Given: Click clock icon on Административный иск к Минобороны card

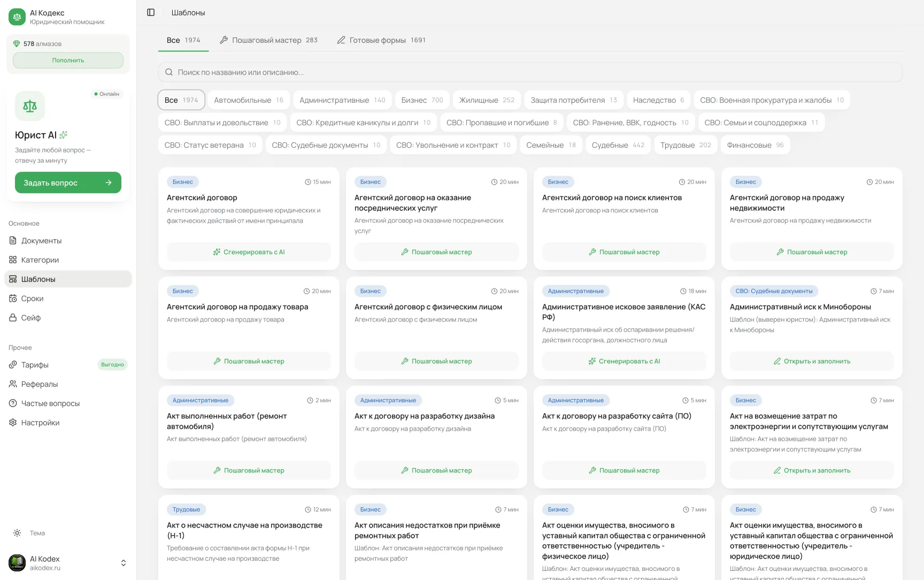Looking at the screenshot, I should pos(874,291).
